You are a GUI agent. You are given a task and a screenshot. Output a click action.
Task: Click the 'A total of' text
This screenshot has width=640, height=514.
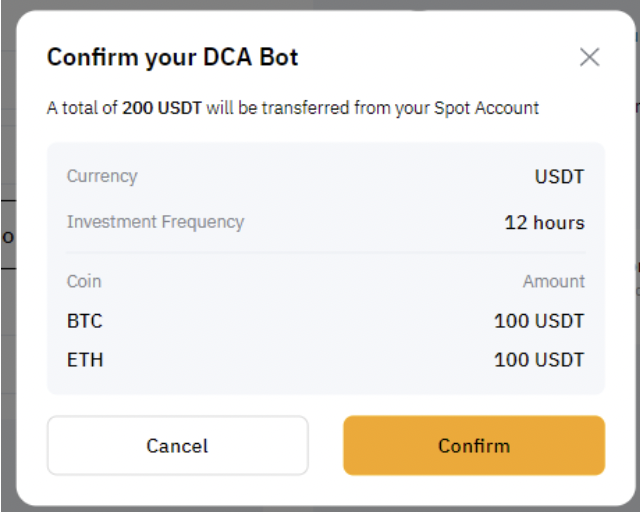point(82,108)
